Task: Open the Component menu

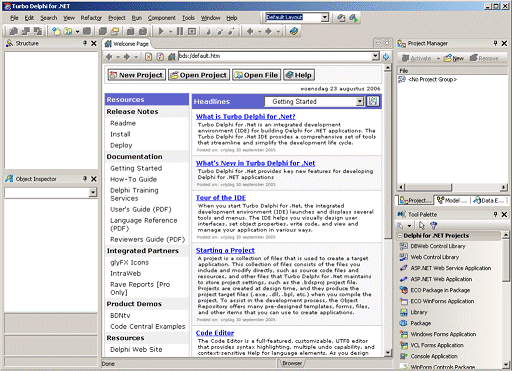Action: (x=162, y=18)
